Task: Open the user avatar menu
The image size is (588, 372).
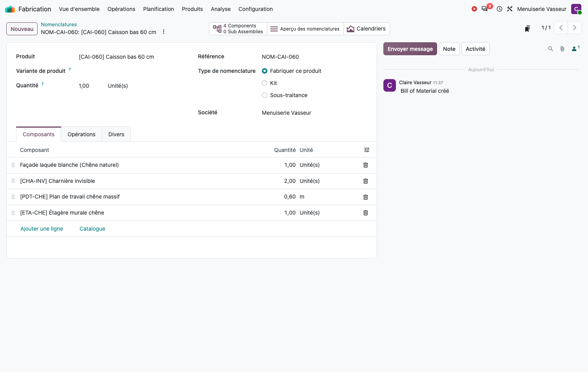Action: coord(576,9)
